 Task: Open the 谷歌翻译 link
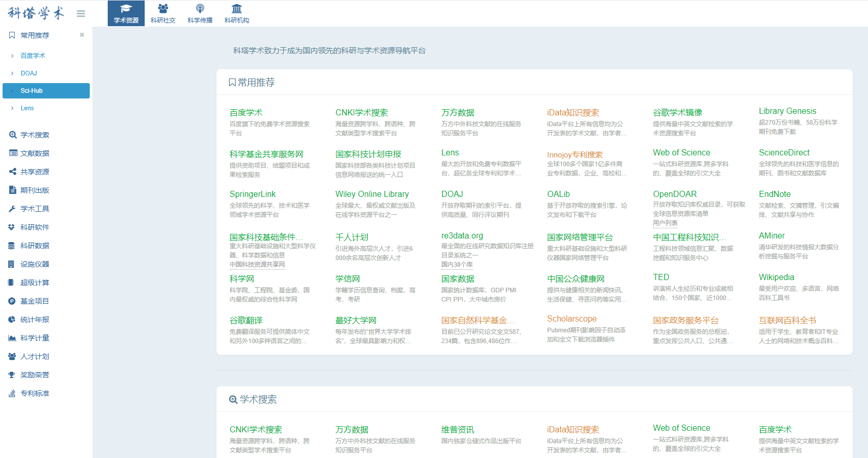point(246,321)
